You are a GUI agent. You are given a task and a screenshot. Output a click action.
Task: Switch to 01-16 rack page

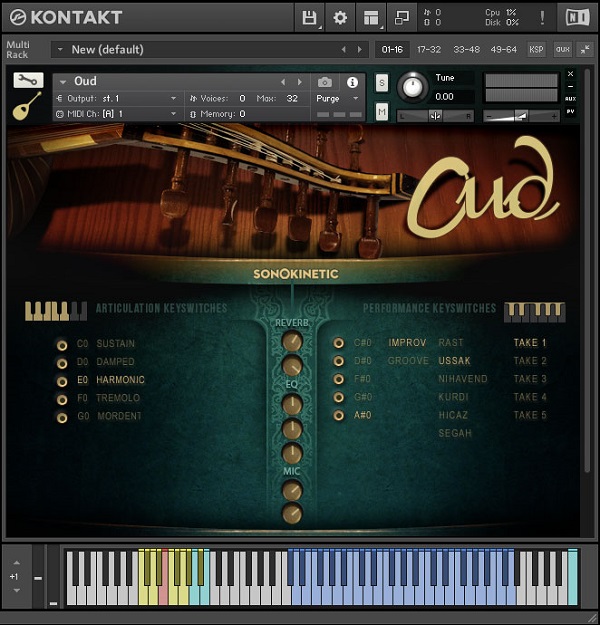point(392,49)
